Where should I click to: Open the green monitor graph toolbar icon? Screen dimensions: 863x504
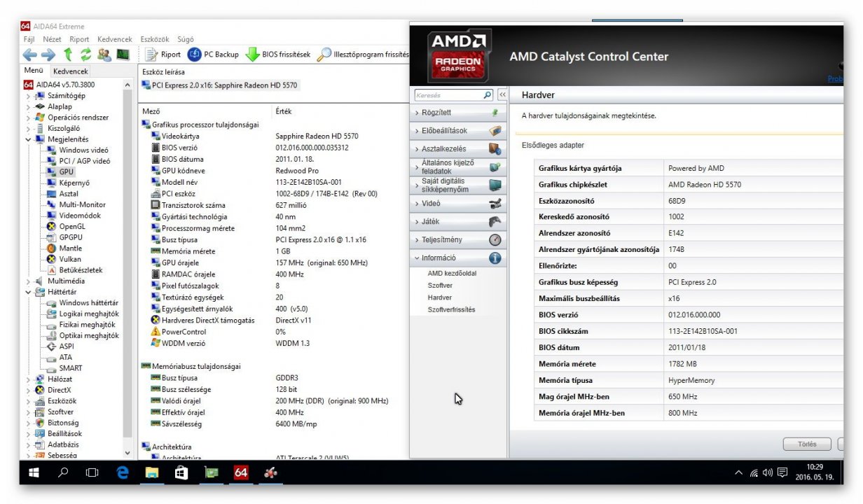click(x=123, y=55)
